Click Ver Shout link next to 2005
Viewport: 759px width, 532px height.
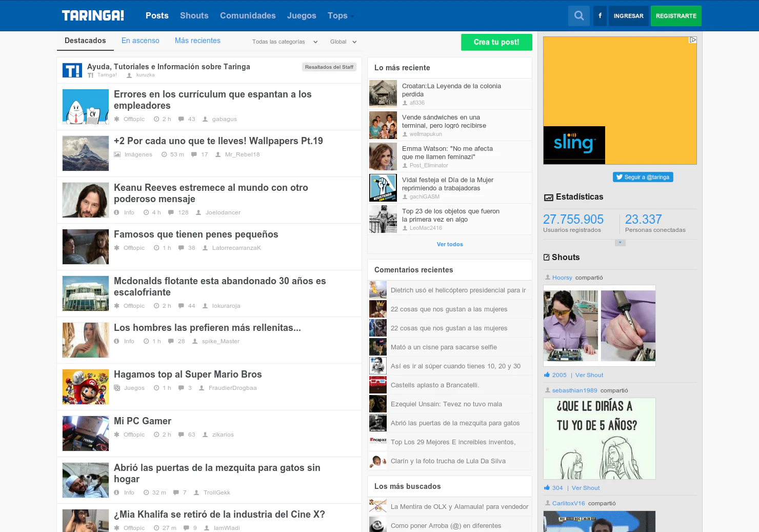coord(589,375)
